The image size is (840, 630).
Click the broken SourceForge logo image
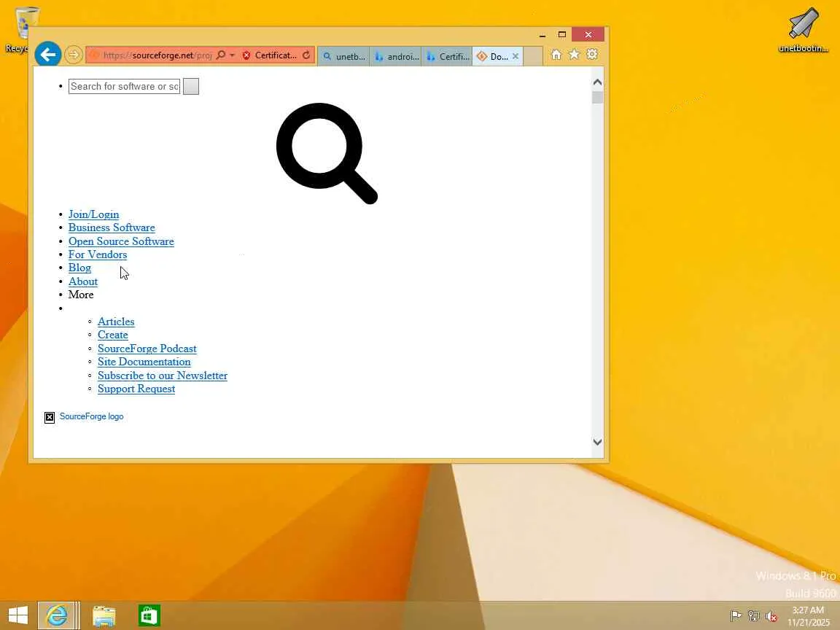pyautogui.click(x=50, y=417)
